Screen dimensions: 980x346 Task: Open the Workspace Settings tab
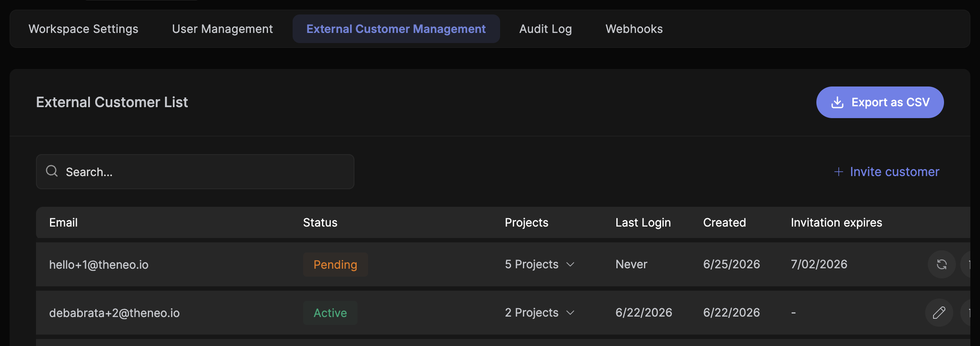pos(83,29)
